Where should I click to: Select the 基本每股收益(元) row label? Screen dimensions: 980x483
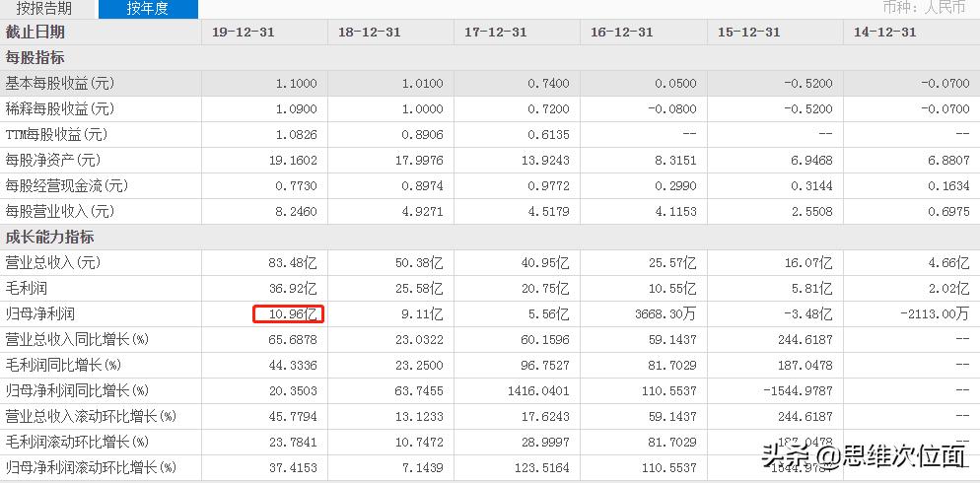click(60, 83)
